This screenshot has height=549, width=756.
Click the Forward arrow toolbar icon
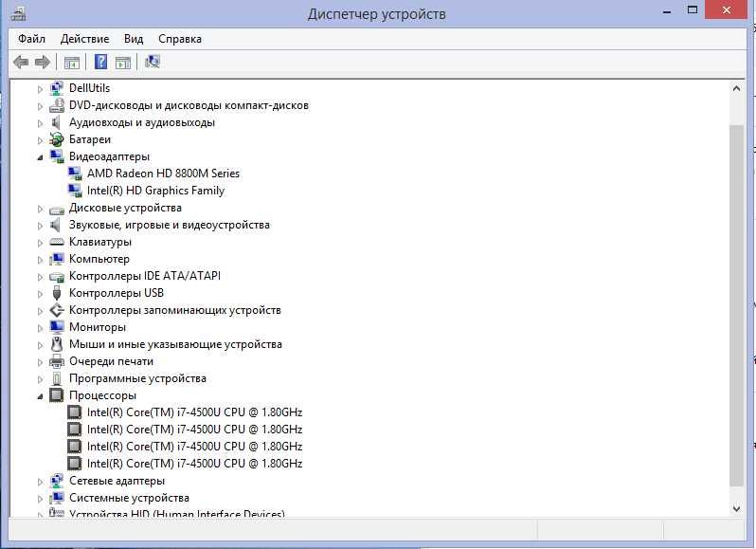[x=43, y=62]
